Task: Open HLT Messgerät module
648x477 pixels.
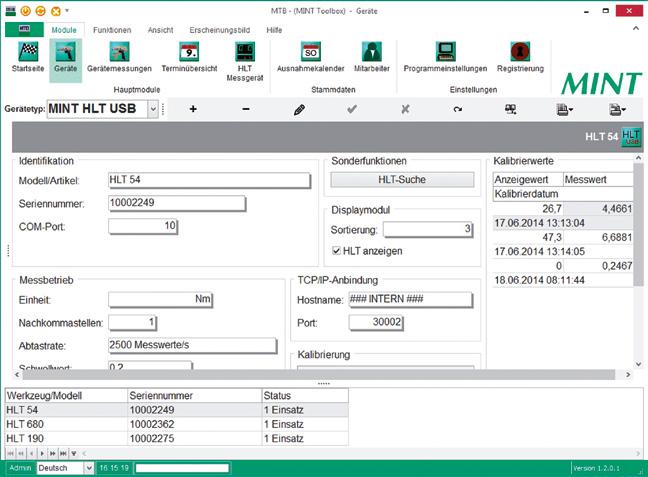Action: [245, 62]
